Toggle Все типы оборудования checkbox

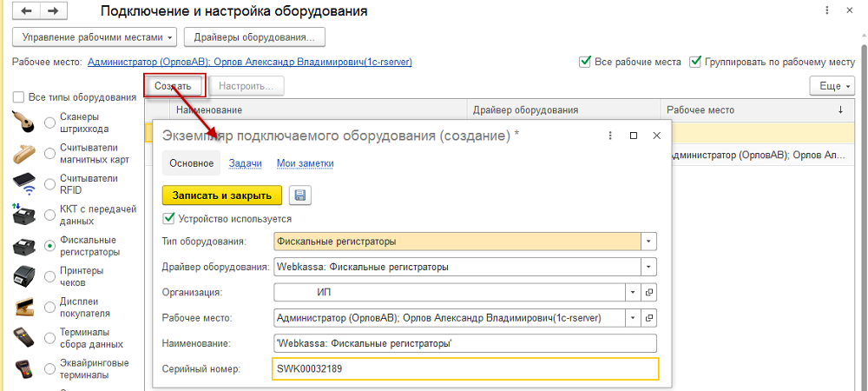[x=18, y=97]
